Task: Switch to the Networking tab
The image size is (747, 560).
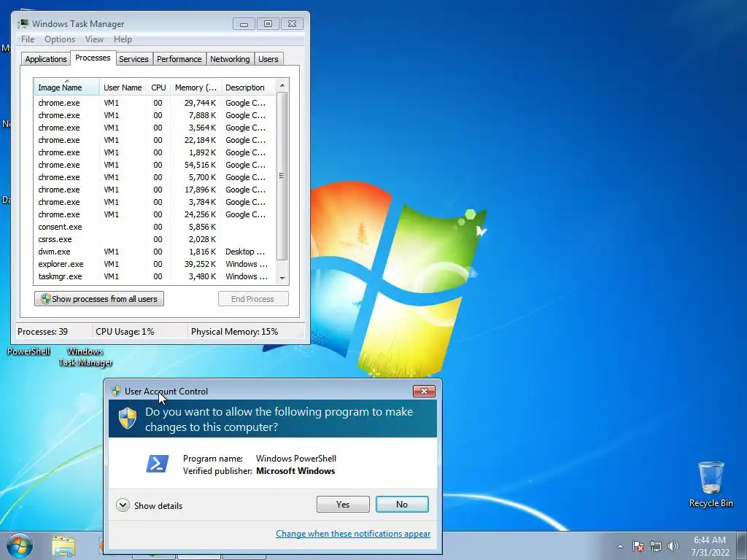Action: (x=230, y=58)
